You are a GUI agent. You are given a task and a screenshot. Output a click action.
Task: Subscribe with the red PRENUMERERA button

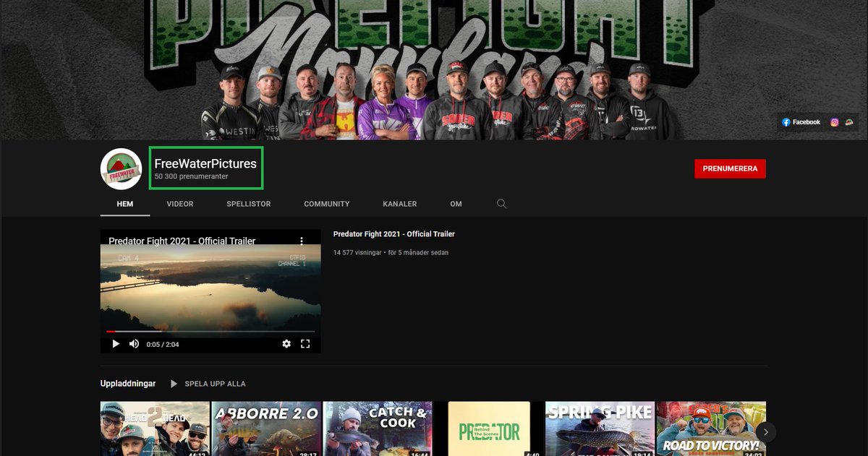(730, 168)
